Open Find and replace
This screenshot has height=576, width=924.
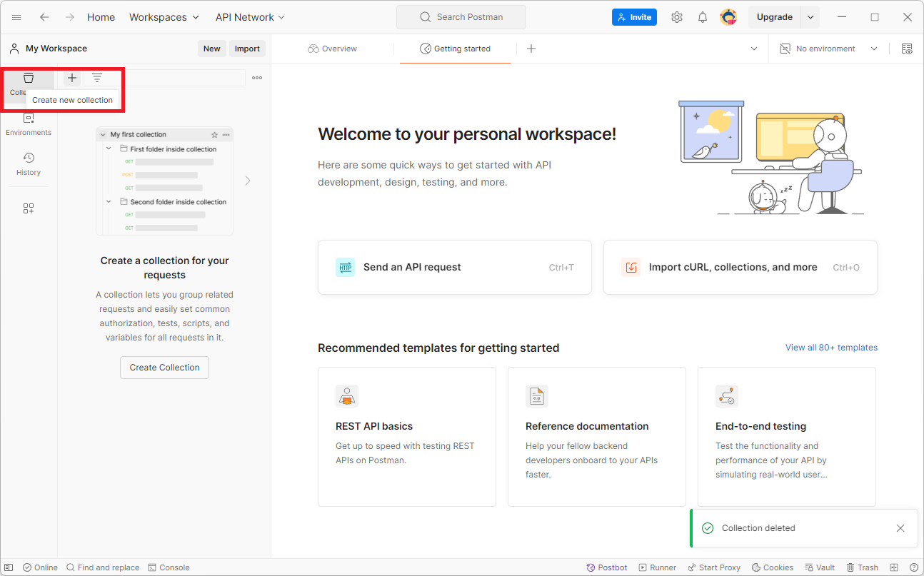pos(103,567)
